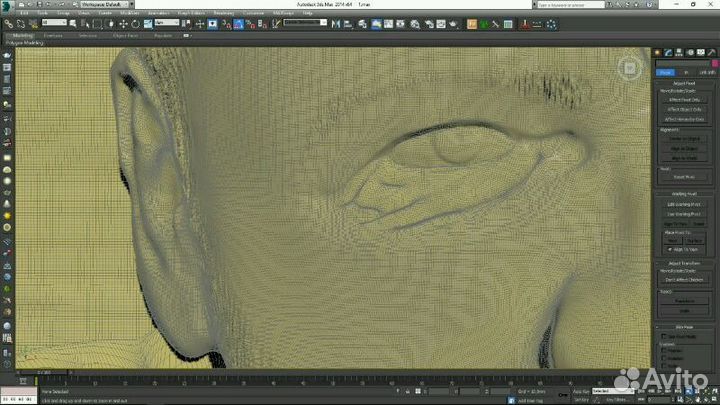Activate the Select and Rotate tool
This screenshot has height=405, width=720.
[135, 24]
